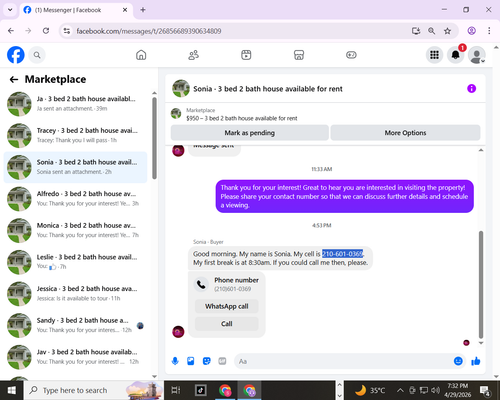Click the WhatsApp call button

227,306
